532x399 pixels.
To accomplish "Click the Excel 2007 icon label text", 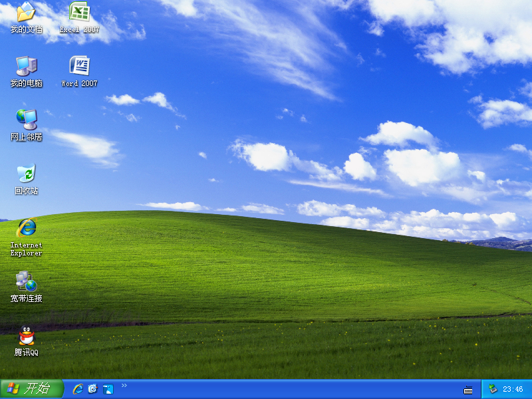I will click(x=79, y=30).
